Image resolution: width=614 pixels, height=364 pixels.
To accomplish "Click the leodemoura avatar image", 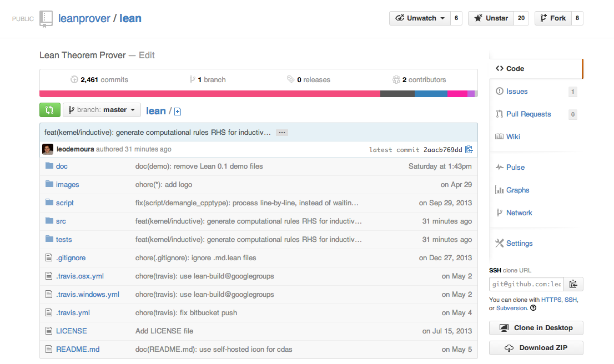I will (x=48, y=149).
